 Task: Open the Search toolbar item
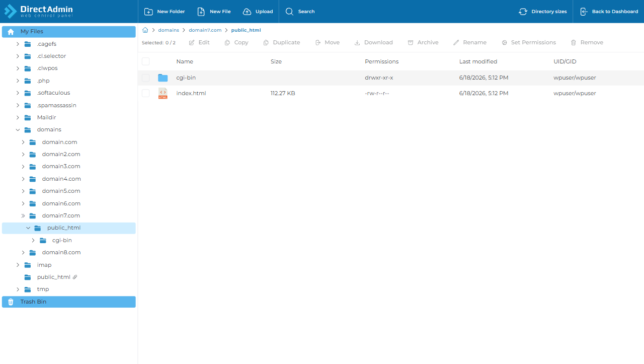(300, 12)
